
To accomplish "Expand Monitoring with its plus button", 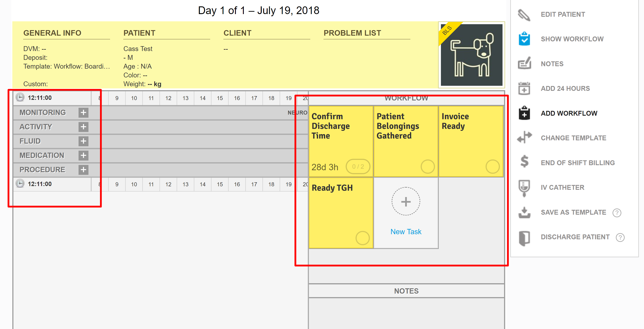I will tap(83, 112).
